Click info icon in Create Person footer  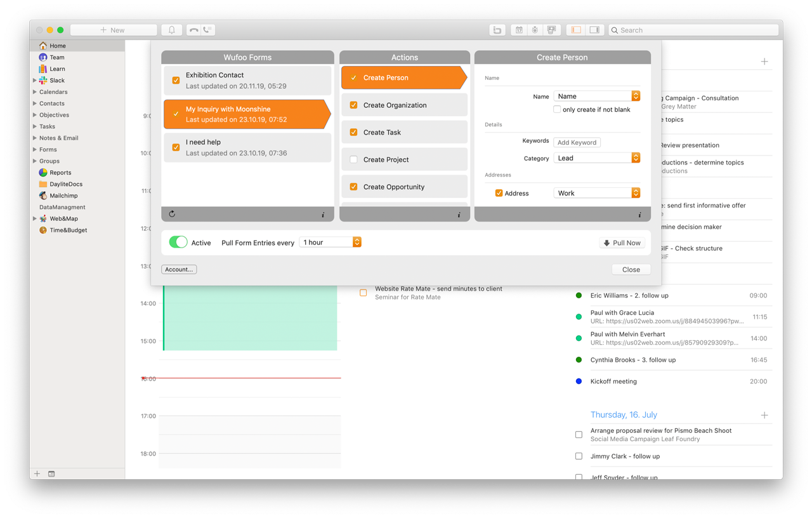click(x=639, y=215)
